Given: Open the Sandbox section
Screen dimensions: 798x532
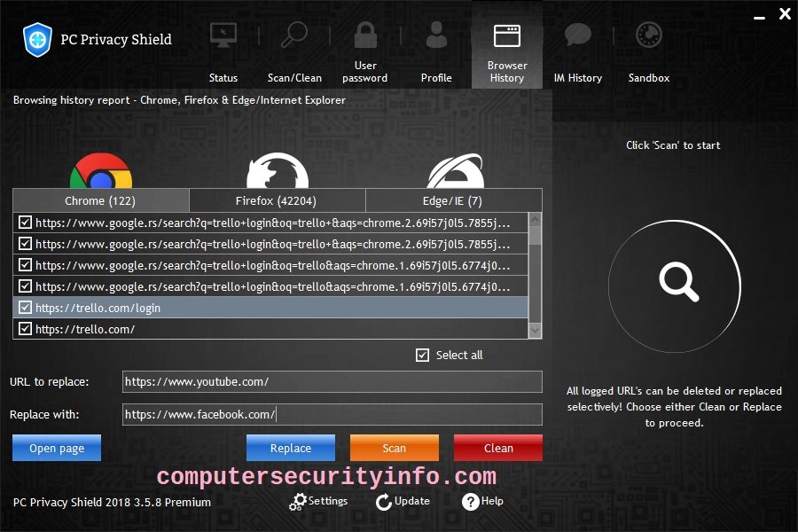Looking at the screenshot, I should (x=649, y=53).
